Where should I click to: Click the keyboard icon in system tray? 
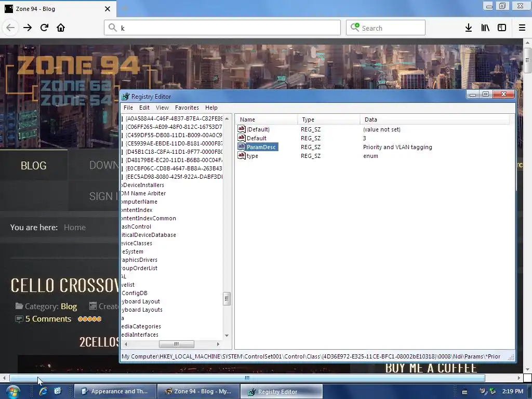tap(465, 392)
